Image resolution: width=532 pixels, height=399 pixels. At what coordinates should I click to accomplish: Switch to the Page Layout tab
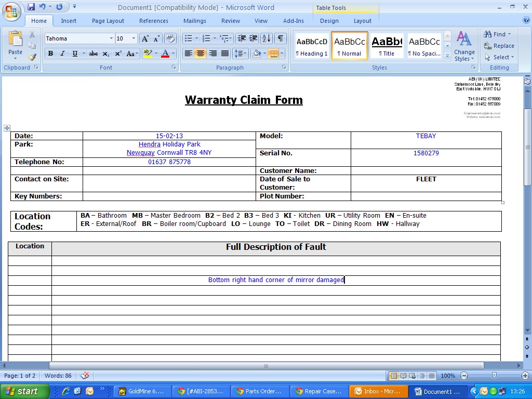[108, 21]
